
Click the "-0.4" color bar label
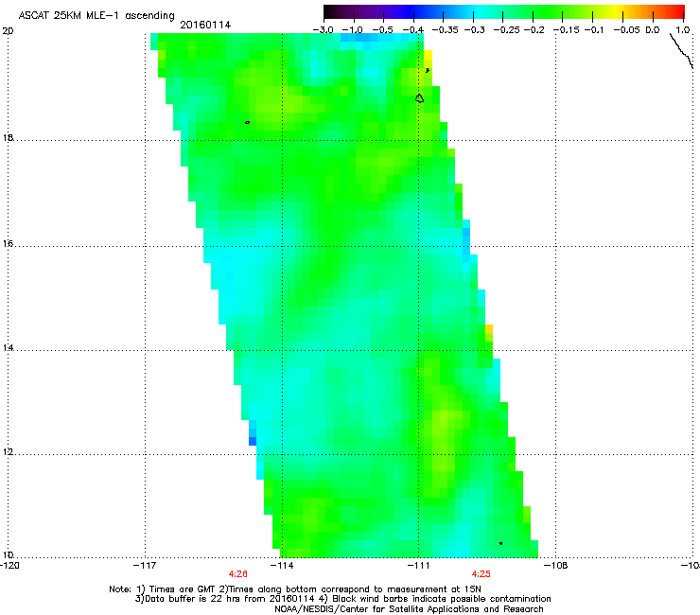pyautogui.click(x=413, y=30)
